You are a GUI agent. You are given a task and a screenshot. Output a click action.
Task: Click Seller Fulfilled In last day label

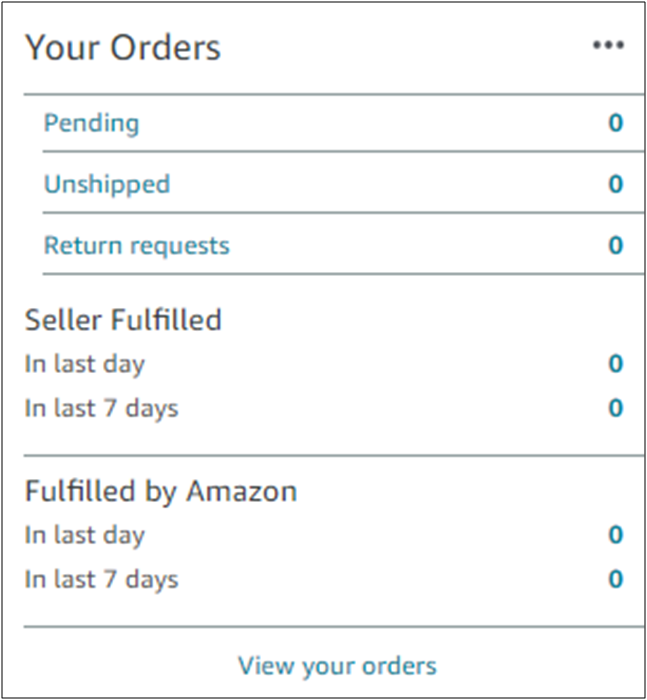click(x=84, y=364)
